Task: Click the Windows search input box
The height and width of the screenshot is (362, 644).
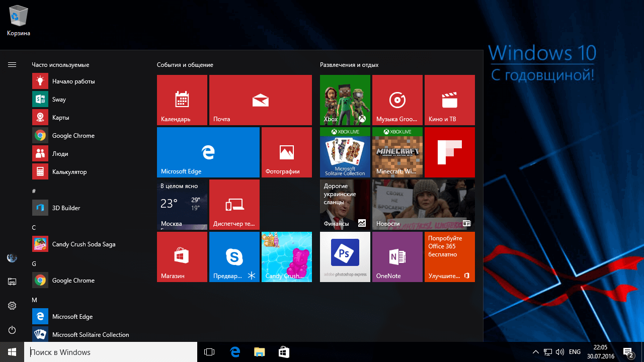Action: 111,352
